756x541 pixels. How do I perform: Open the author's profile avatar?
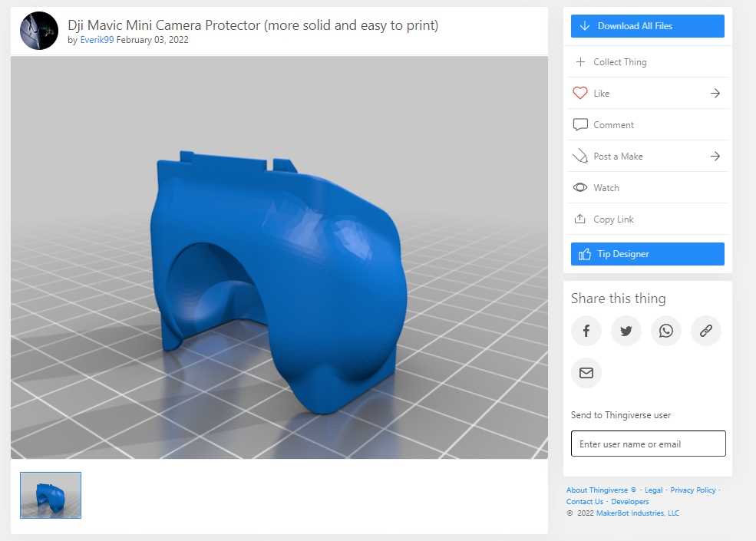tap(39, 31)
